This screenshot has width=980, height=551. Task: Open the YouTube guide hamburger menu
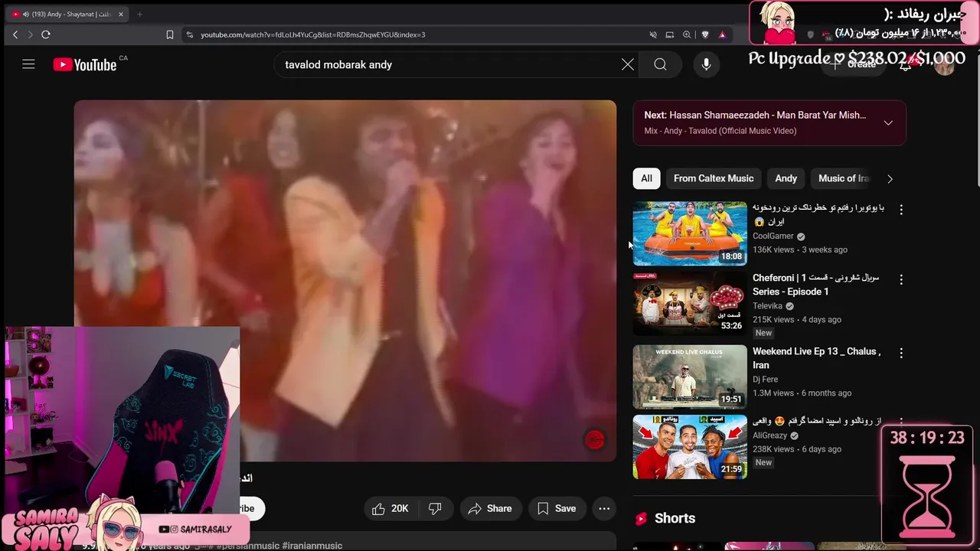click(x=28, y=64)
